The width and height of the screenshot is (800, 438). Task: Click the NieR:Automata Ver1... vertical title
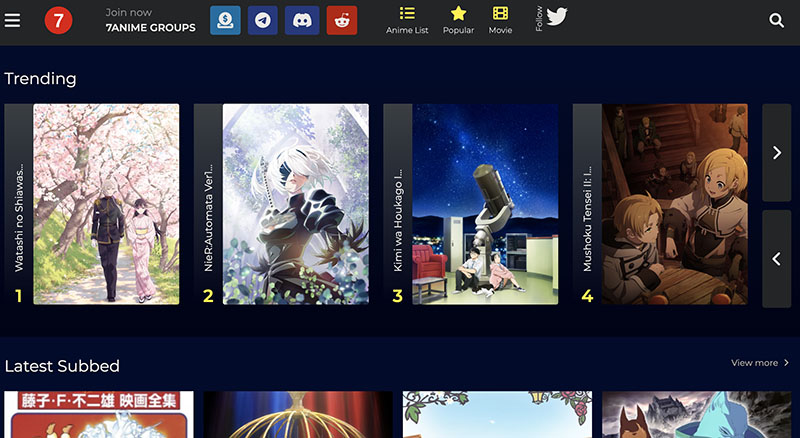point(208,217)
